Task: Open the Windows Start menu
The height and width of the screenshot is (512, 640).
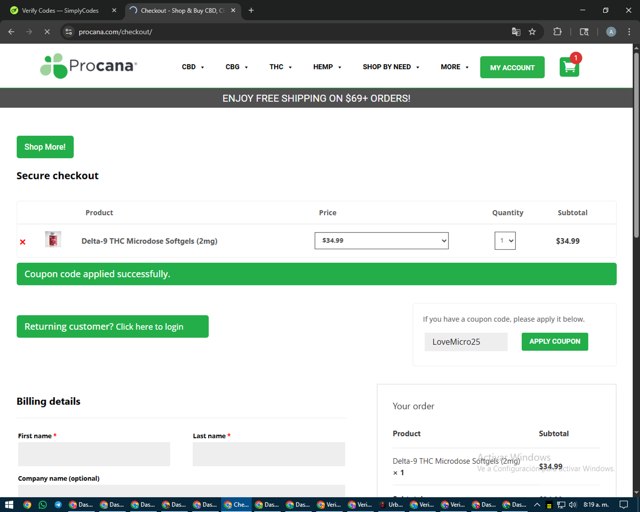Action: click(9, 505)
